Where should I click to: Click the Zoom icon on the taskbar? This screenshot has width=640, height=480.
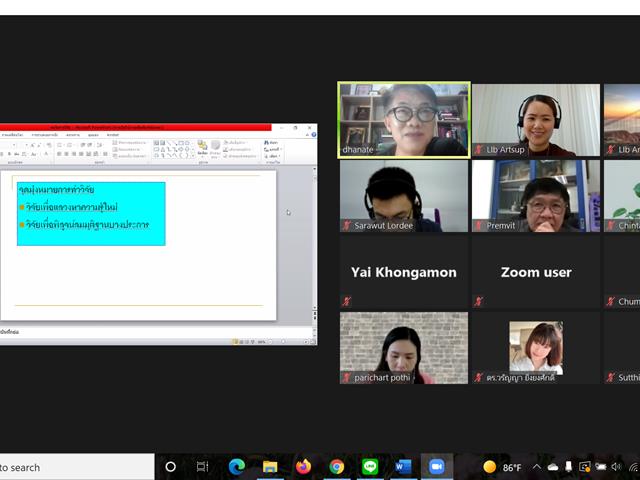coord(436,467)
